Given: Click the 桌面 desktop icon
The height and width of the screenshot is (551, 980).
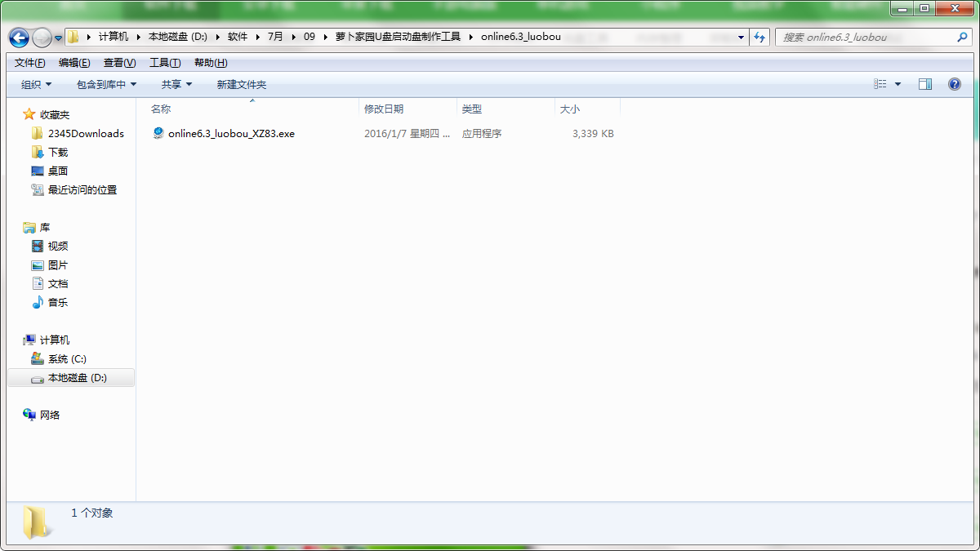Looking at the screenshot, I should coord(38,171).
